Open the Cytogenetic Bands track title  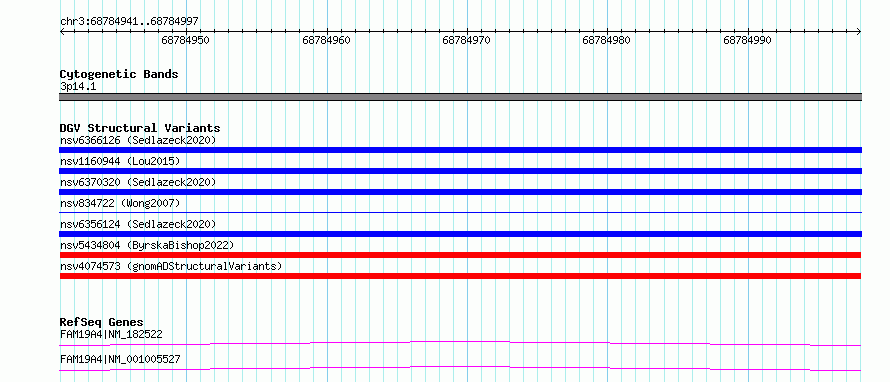point(119,74)
